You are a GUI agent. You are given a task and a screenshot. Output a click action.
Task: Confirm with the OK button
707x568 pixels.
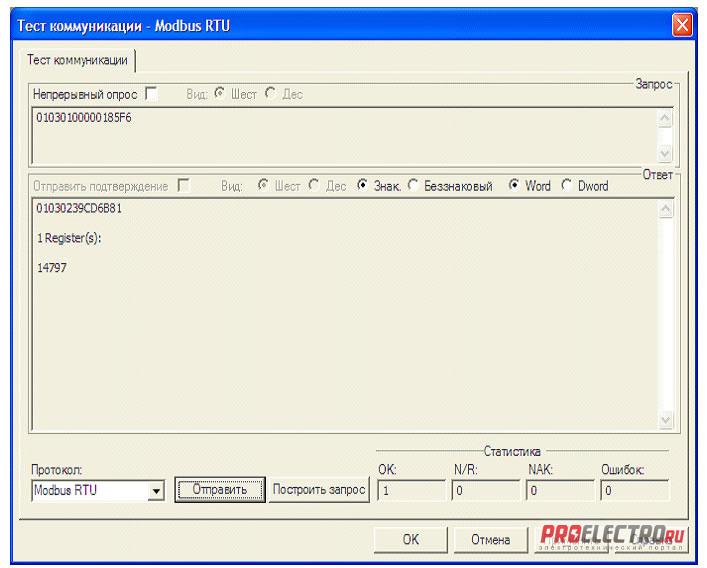coord(410,540)
